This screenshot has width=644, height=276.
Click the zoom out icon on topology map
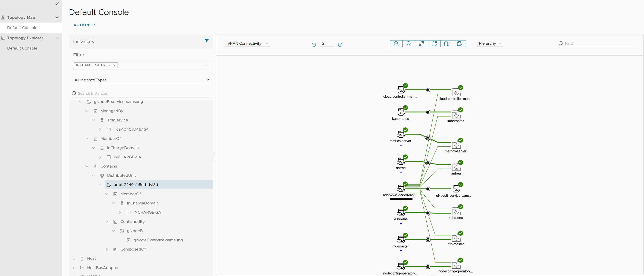click(409, 43)
